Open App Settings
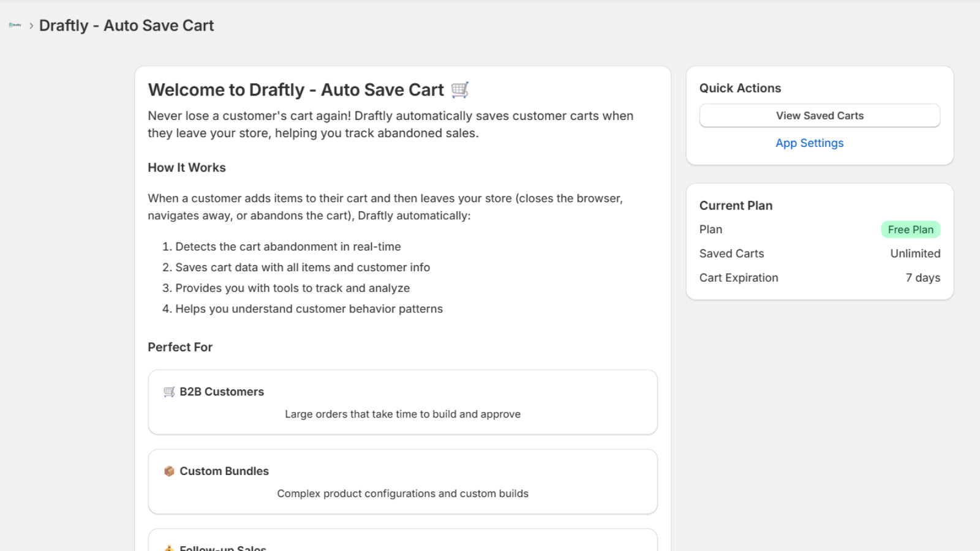Screen dimensions: 980x551 pyautogui.click(x=809, y=143)
